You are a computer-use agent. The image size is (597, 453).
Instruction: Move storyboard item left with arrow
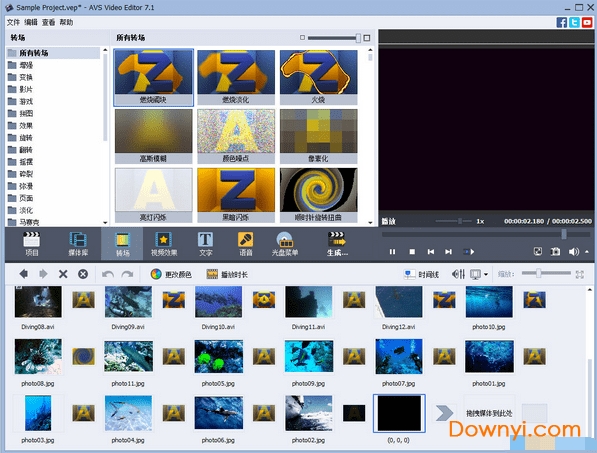pos(24,274)
